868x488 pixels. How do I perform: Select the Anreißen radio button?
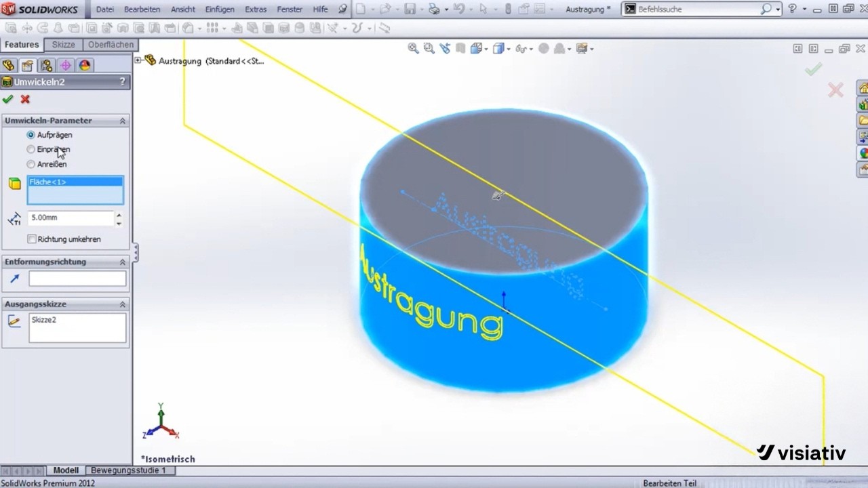(x=31, y=164)
